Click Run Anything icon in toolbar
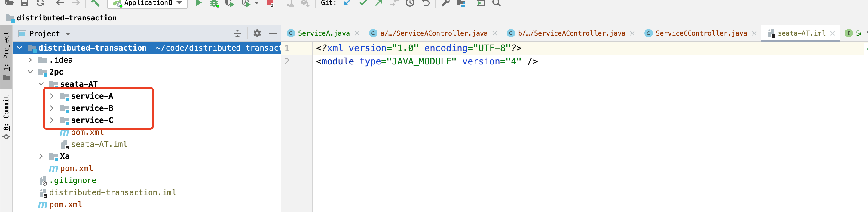 tap(481, 3)
